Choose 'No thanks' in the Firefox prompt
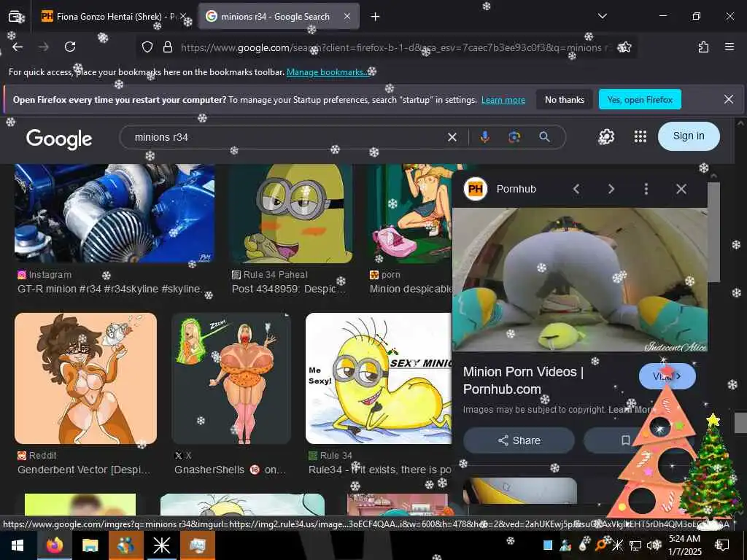The width and height of the screenshot is (747, 560). tap(565, 99)
